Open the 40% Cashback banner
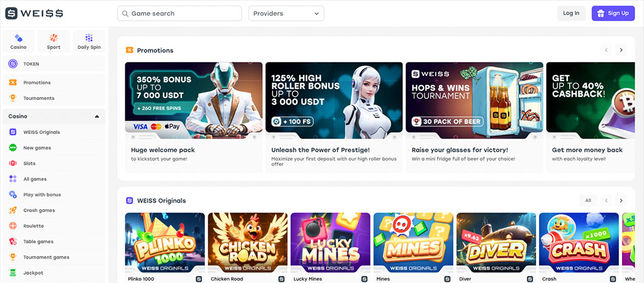The image size is (644, 283). coord(591,100)
